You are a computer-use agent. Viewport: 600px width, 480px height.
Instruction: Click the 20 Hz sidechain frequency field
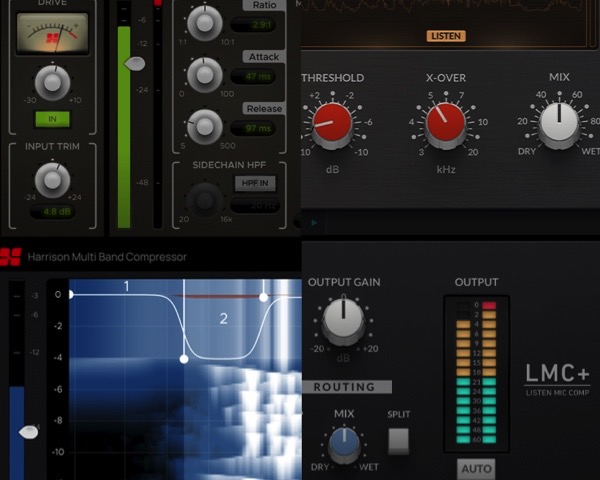click(x=255, y=206)
